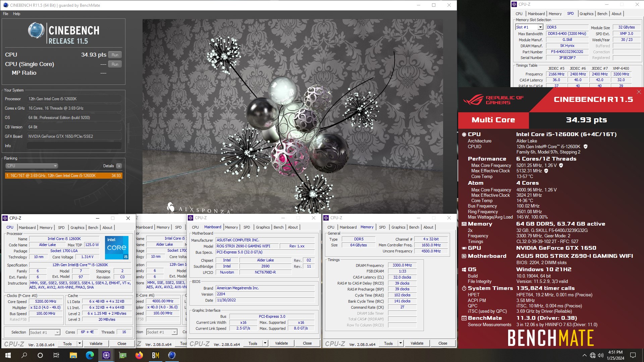The image size is (644, 362).
Task: Switch to Cinebench taskbar icon
Action: tap(172, 355)
